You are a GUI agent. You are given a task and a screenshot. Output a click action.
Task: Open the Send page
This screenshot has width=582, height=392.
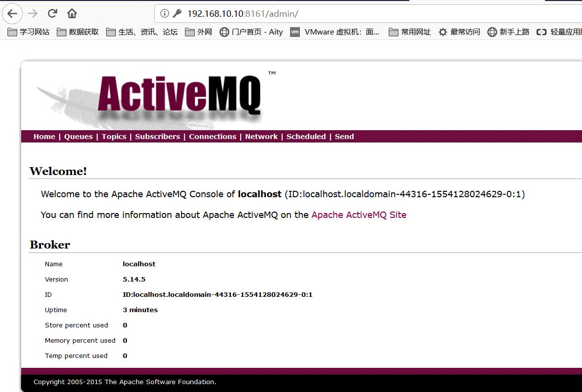click(x=344, y=137)
